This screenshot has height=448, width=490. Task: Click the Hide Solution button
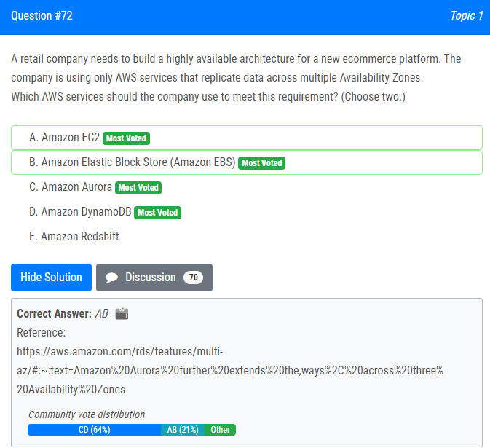point(51,278)
